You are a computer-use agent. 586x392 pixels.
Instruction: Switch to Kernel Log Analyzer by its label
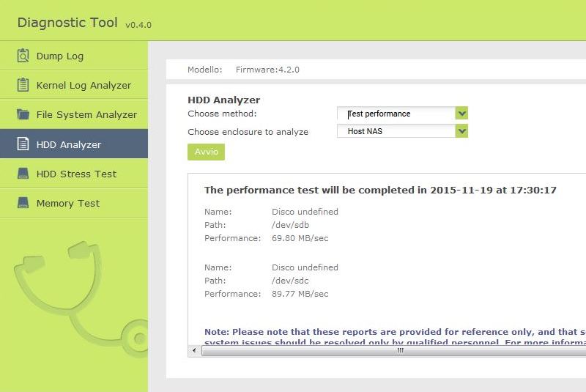pyautogui.click(x=84, y=85)
